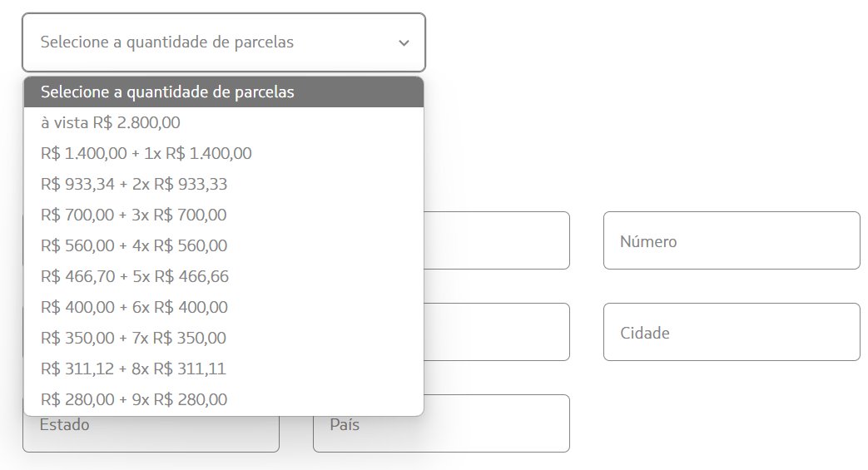Choose 'R$ 400,00 + 6x R$ 400,00'
This screenshot has height=470, width=868.
(x=224, y=307)
